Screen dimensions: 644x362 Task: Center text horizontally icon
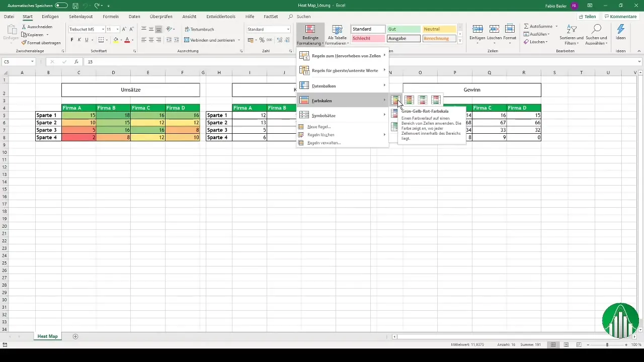click(151, 40)
